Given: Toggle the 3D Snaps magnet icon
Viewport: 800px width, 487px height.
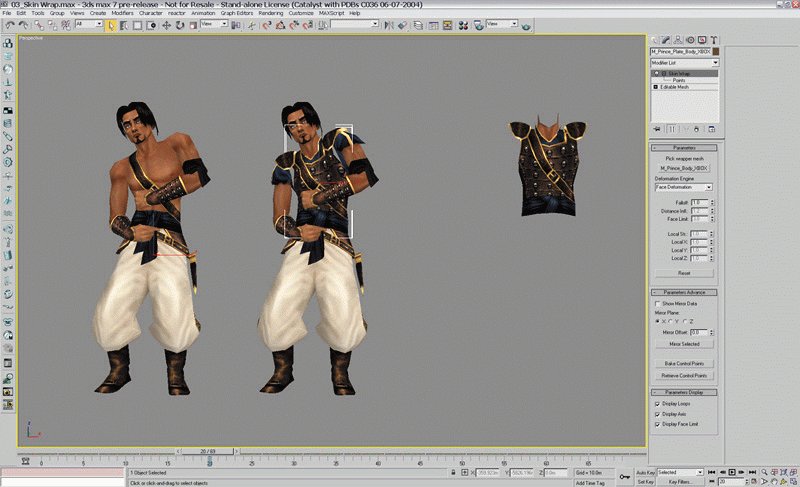Looking at the screenshot, I should (267, 25).
